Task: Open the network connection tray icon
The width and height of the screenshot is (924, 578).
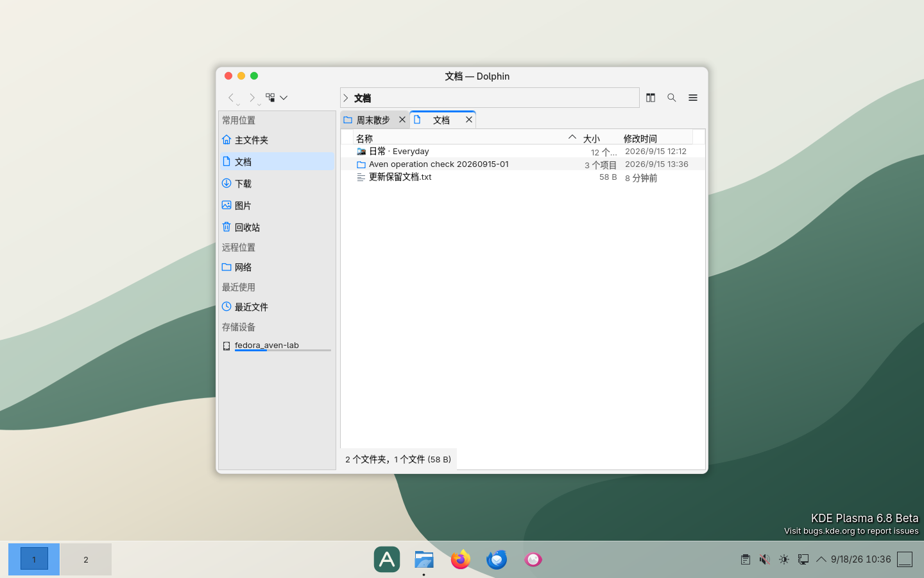Action: point(803,559)
